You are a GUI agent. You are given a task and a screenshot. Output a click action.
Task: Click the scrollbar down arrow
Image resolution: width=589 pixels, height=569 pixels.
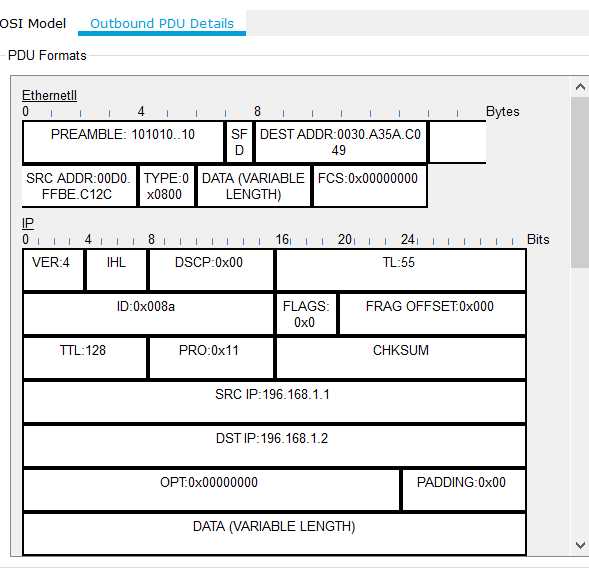[580, 545]
